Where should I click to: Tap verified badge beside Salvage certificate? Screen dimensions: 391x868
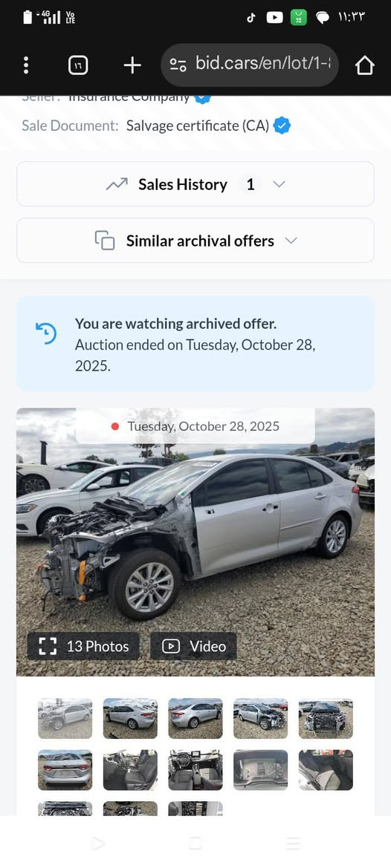click(x=282, y=125)
